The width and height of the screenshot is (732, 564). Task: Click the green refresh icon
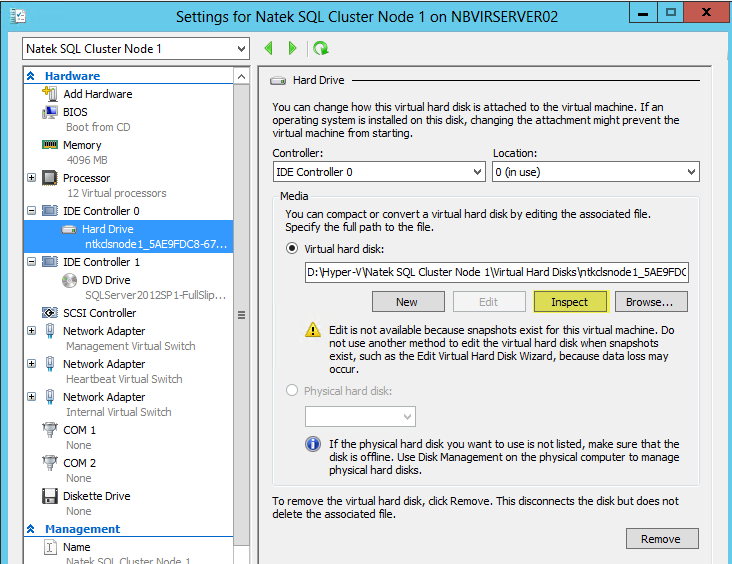(321, 48)
